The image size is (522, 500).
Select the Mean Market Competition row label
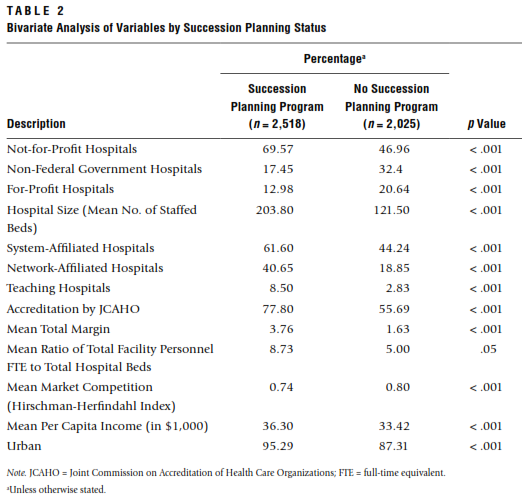[x=91, y=396]
